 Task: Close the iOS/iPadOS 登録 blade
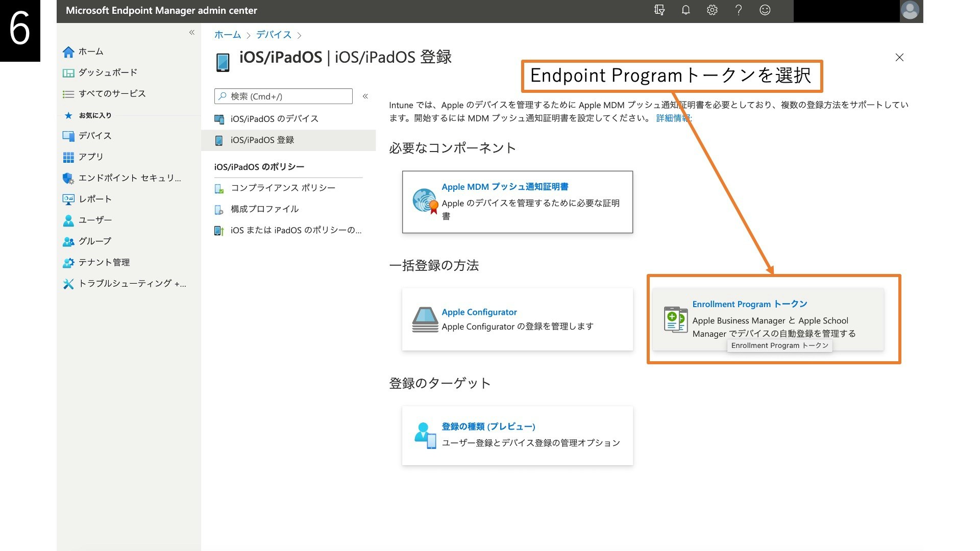point(899,58)
